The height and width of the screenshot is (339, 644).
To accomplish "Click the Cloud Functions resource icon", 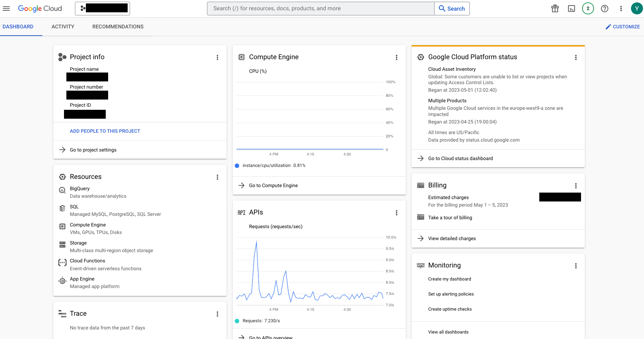I will [62, 263].
